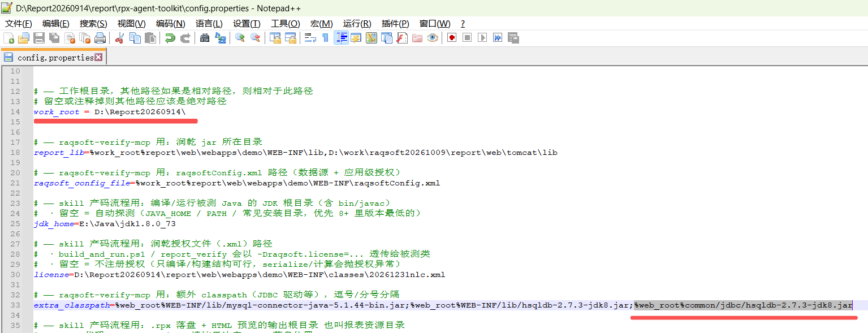Click the Copy toolbar icon
Screen dimensions: 868x333
pos(135,38)
